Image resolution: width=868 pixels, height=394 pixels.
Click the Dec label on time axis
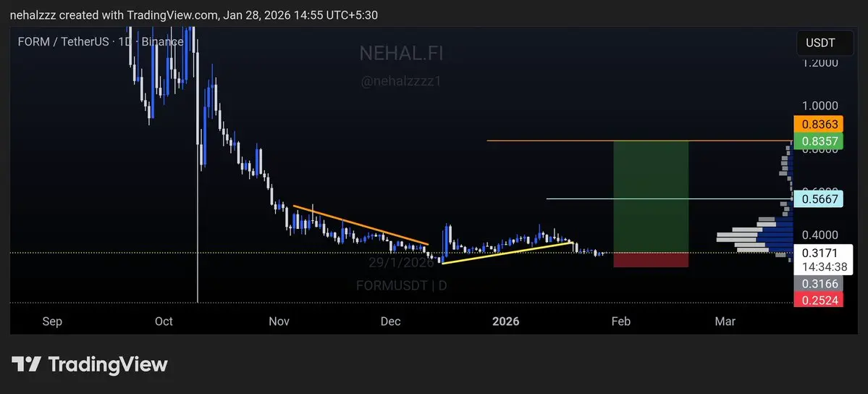pyautogui.click(x=391, y=322)
